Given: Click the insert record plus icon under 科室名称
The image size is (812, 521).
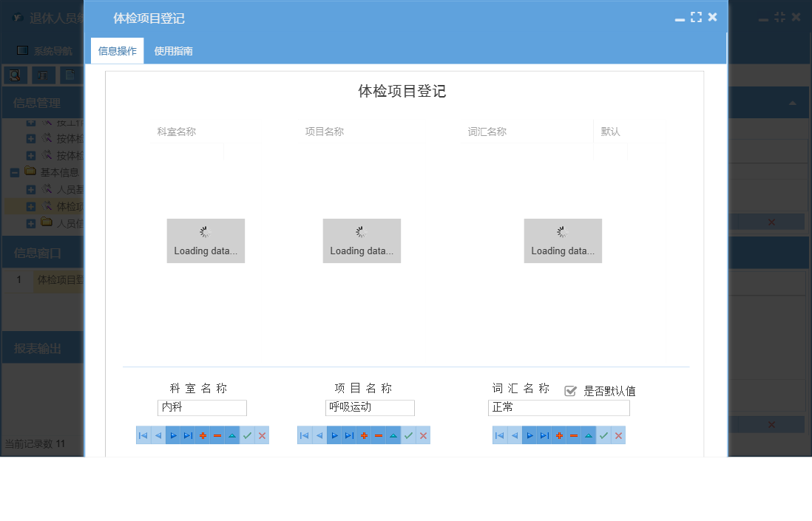Looking at the screenshot, I should click(x=201, y=435).
